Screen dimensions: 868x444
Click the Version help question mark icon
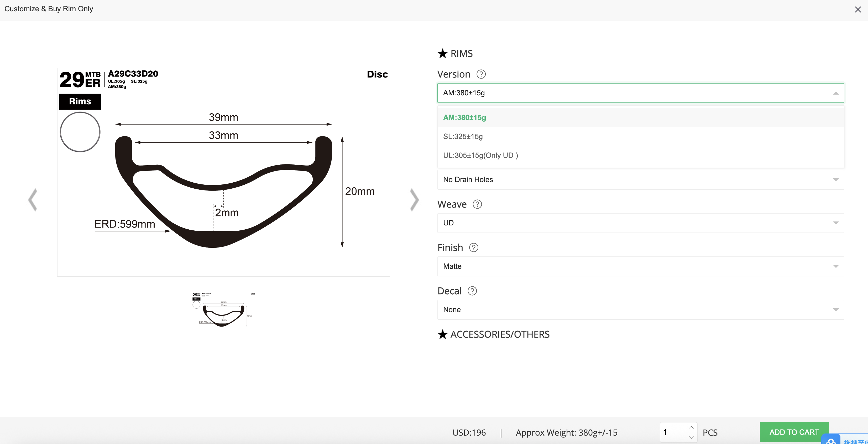481,74
